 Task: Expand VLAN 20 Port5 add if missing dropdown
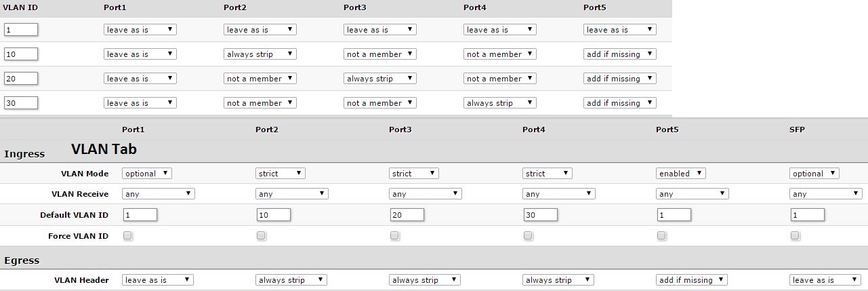tap(620, 79)
